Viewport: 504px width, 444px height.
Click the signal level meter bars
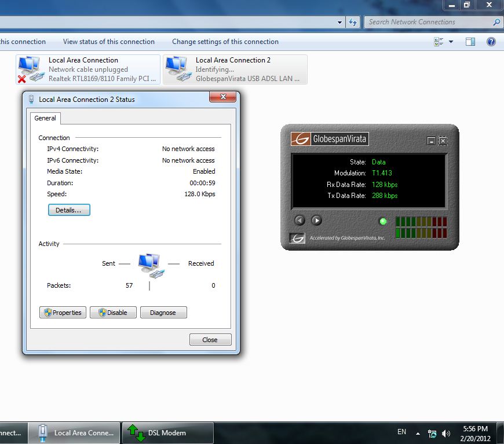pos(421,227)
